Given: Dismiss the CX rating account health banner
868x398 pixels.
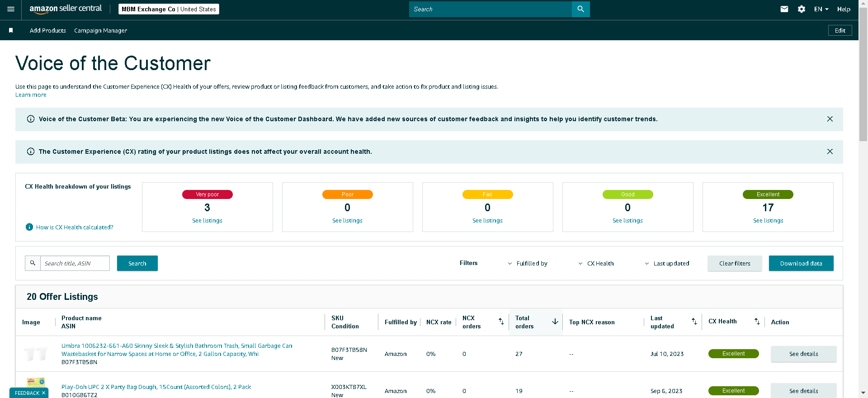Looking at the screenshot, I should pos(830,152).
